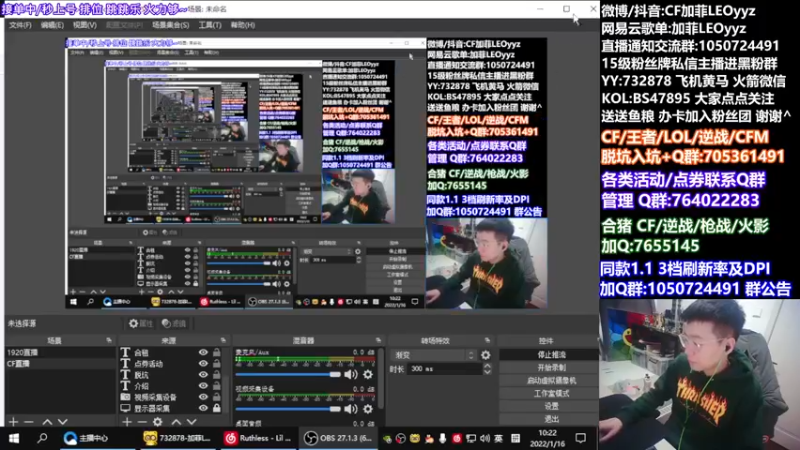Pop out the 转场特效 dock using its header icon

487,340
